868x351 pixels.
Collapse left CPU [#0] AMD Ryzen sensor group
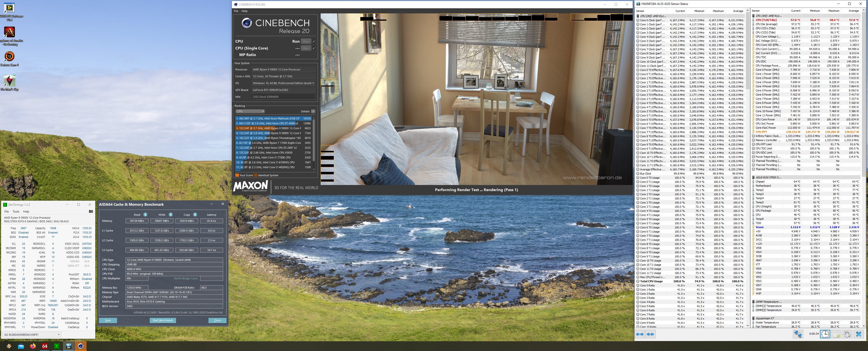click(x=638, y=16)
